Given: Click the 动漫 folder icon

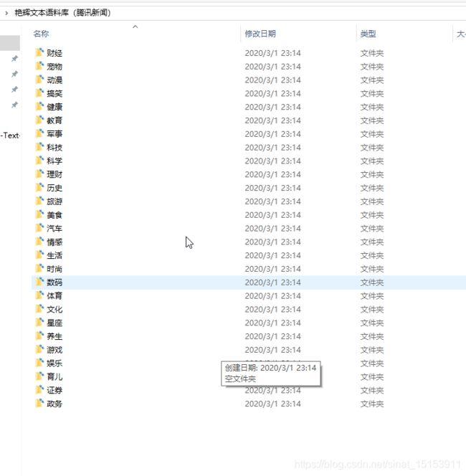Looking at the screenshot, I should point(39,80).
